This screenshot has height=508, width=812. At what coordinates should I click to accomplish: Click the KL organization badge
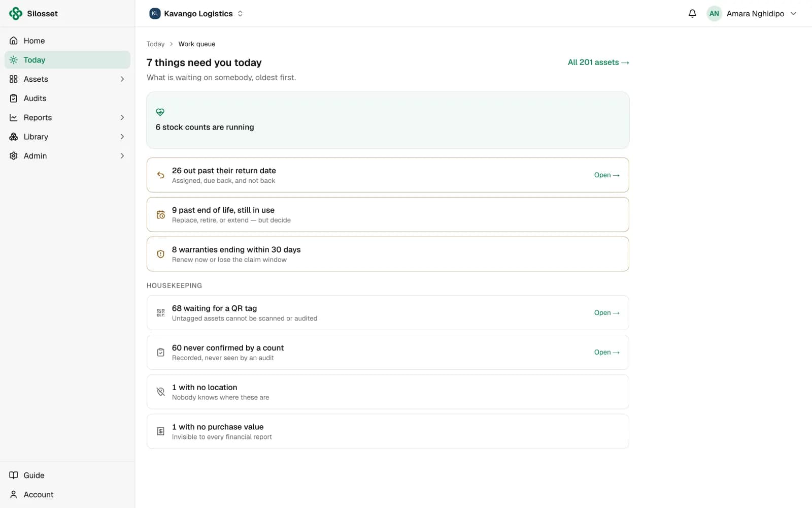155,14
